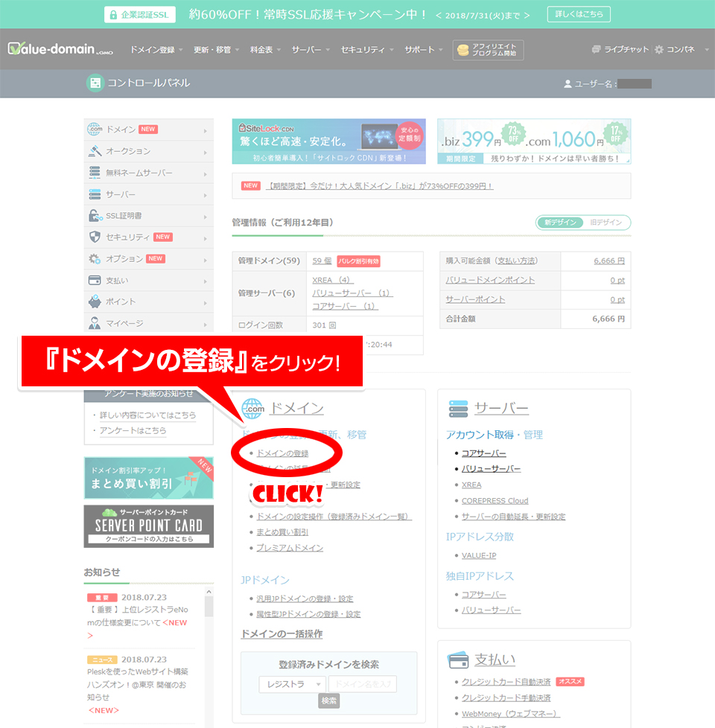Click the 無料ネームサーバー stack icon
Screen dimensions: 715x728
pos(95,172)
